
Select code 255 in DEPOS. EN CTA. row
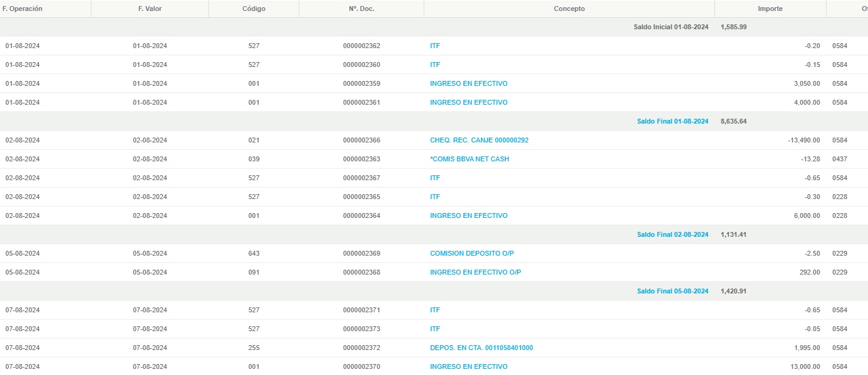tap(254, 348)
